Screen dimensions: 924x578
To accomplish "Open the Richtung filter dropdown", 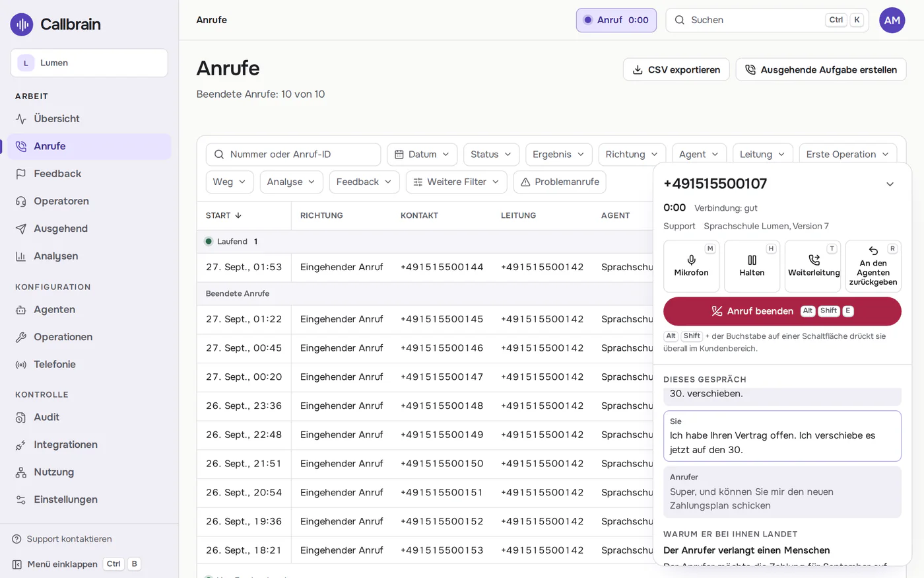I will click(x=632, y=155).
